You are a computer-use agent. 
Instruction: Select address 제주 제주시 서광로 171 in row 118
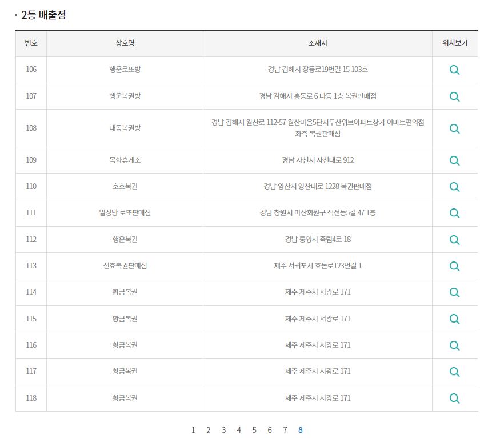(x=318, y=398)
